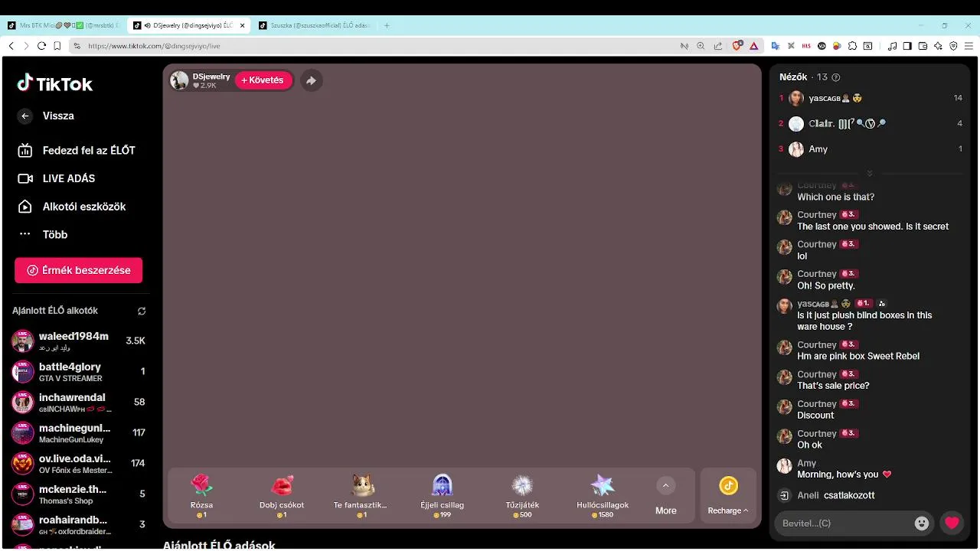Switch to the Mrs BTK Mici browser tab
Viewport: 980px width, 551px height.
pyautogui.click(x=64, y=25)
